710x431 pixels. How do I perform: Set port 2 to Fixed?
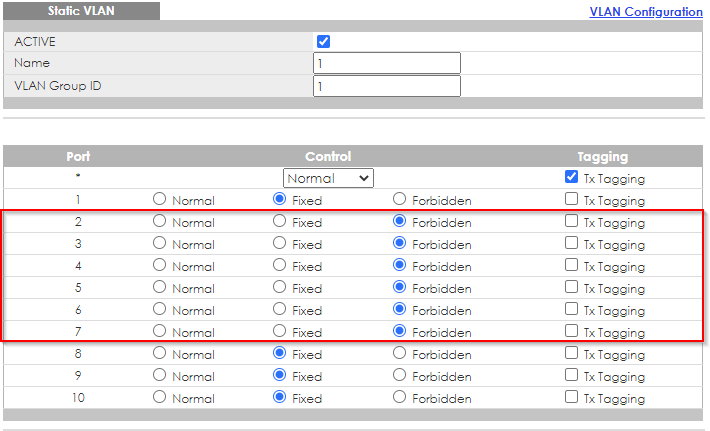[280, 221]
